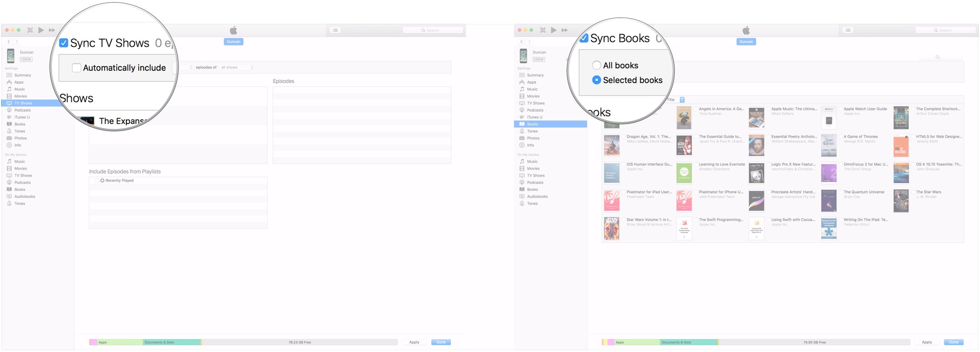Image resolution: width=980 pixels, height=352 pixels.
Task: Open Movies under Settings in right window
Action: (534, 96)
